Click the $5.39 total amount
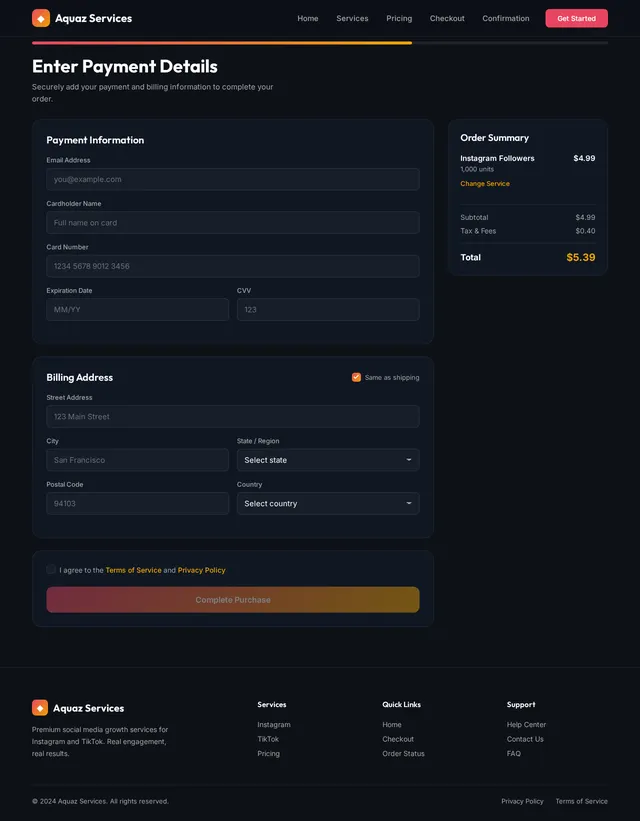Screen dimensions: 640x821 click(581, 258)
